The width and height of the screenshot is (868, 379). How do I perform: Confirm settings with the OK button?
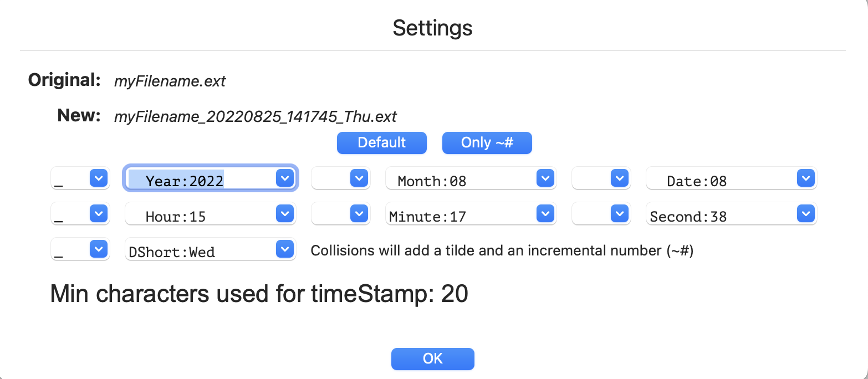432,358
